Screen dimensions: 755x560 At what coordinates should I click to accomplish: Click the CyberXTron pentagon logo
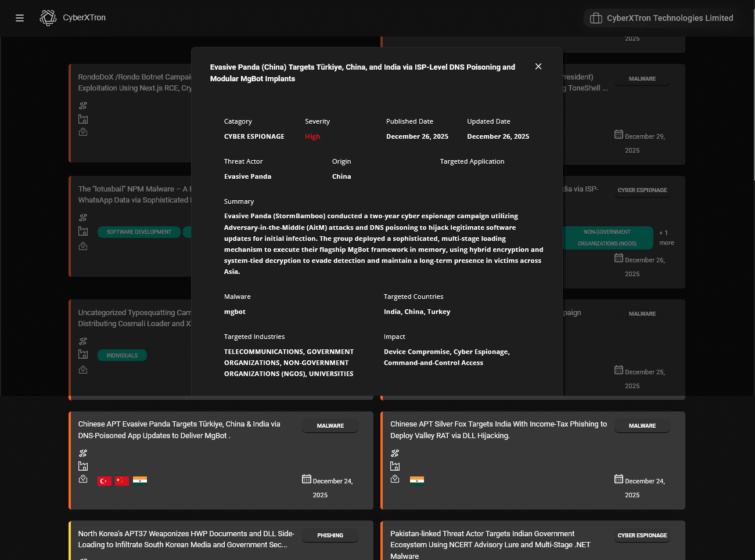[48, 17]
